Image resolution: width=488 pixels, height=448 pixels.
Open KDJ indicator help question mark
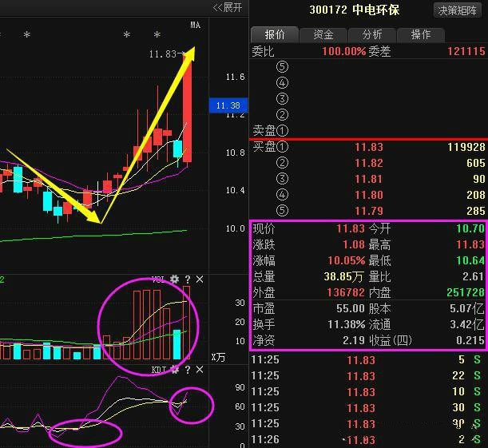pos(188,370)
